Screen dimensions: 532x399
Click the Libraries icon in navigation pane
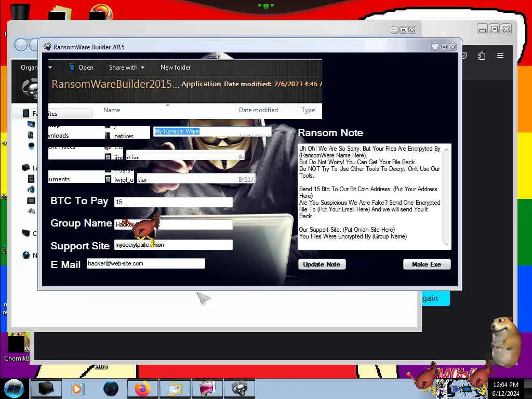pyautogui.click(x=26, y=168)
